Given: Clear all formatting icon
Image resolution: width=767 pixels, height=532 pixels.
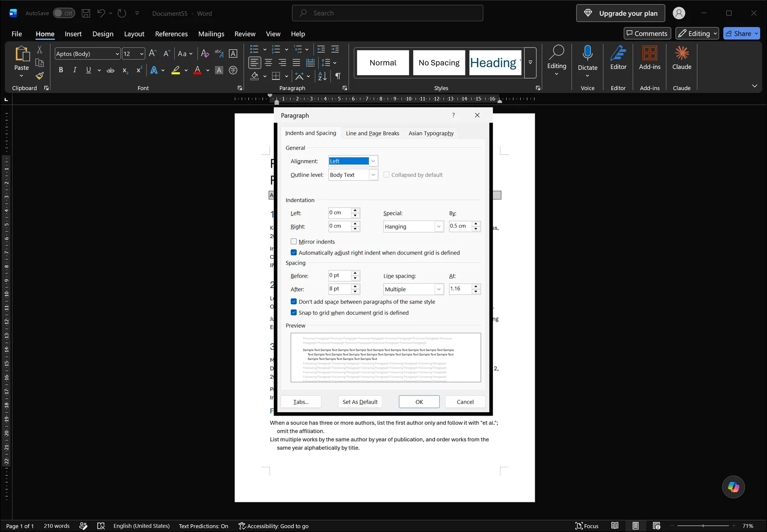Looking at the screenshot, I should [205, 54].
